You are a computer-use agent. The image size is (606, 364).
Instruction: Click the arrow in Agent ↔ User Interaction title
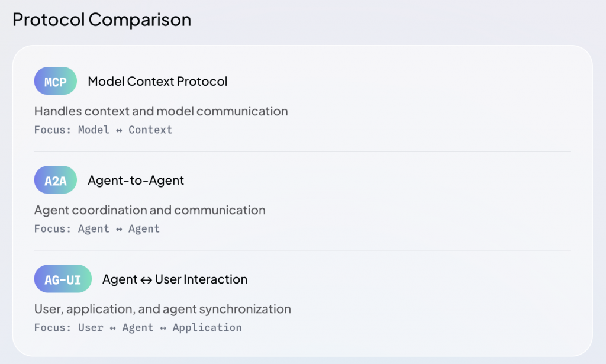[x=146, y=279]
